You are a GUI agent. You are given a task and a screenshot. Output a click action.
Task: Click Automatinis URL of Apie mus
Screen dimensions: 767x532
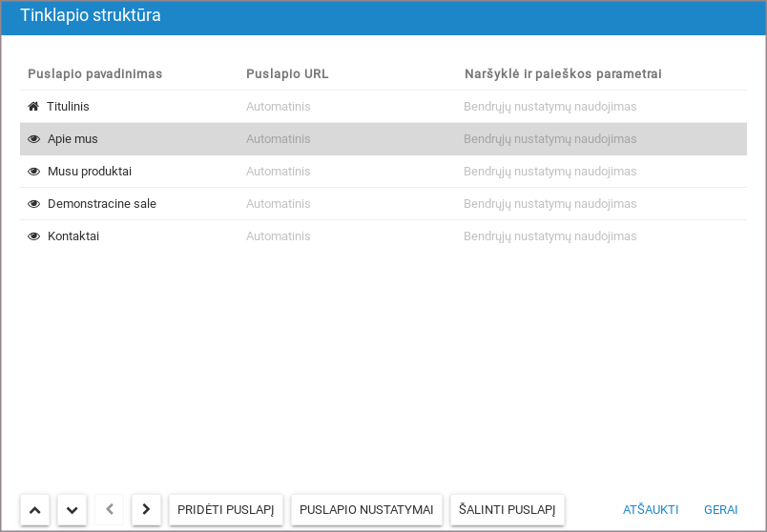pyautogui.click(x=278, y=139)
